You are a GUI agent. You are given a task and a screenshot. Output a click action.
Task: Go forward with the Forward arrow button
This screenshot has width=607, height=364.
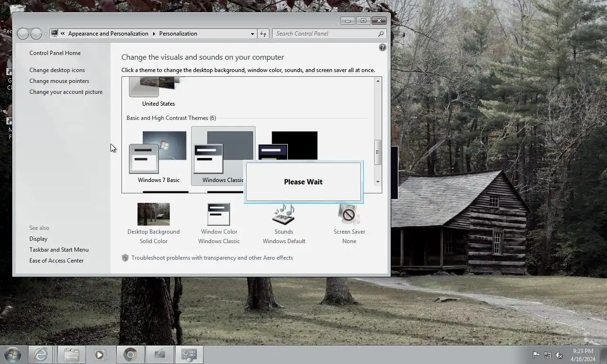click(36, 34)
